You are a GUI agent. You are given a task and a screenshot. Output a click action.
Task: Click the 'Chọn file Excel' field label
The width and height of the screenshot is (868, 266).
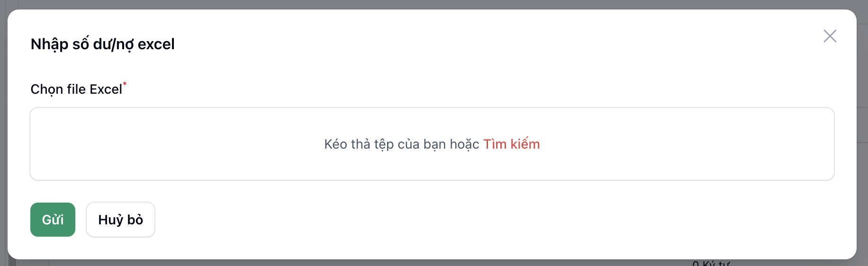76,89
